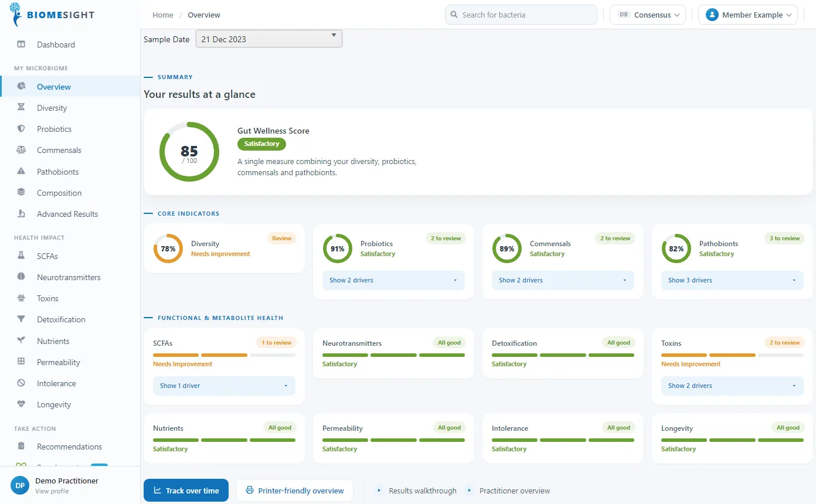Image resolution: width=816 pixels, height=504 pixels.
Task: Click the Longevity functional health card
Action: pyautogui.click(x=732, y=438)
